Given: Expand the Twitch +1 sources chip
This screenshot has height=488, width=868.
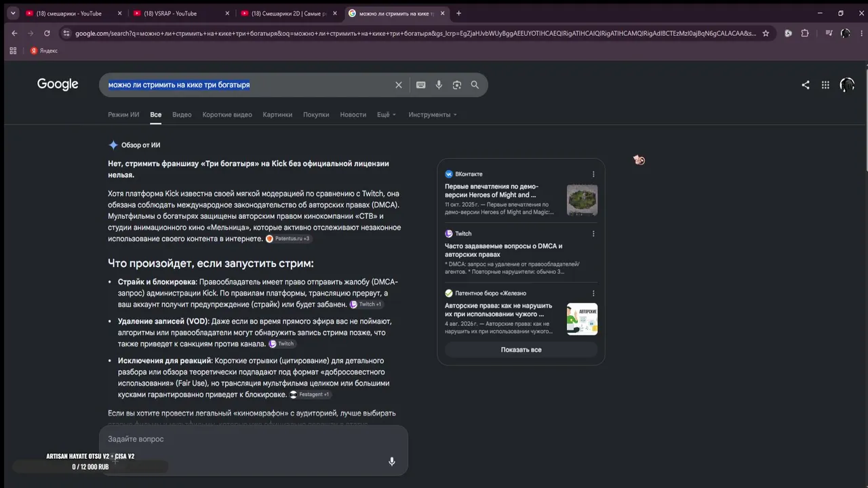Looking at the screenshot, I should tap(366, 304).
